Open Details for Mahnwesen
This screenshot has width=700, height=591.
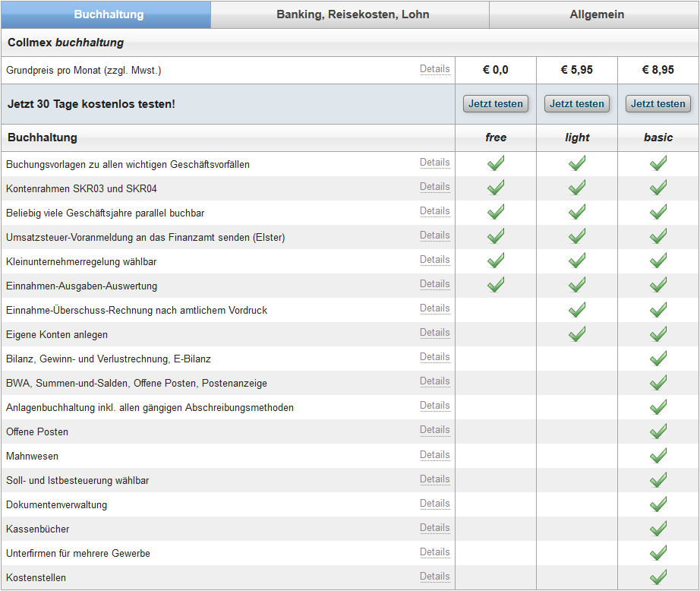(x=435, y=455)
